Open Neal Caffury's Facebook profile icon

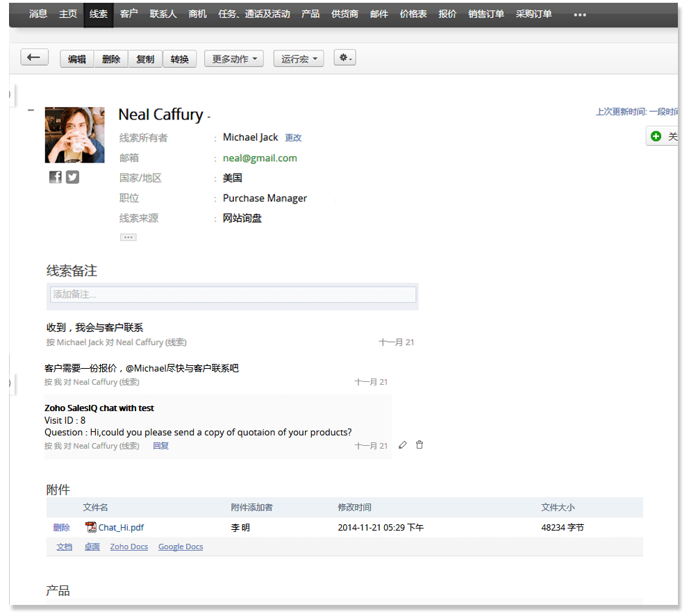coord(56,177)
